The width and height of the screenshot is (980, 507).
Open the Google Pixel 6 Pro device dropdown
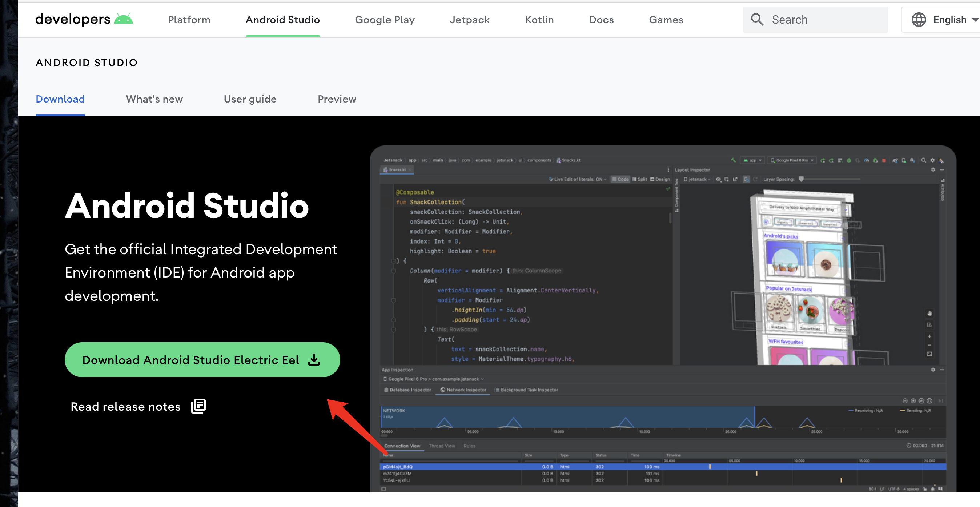[x=792, y=160]
